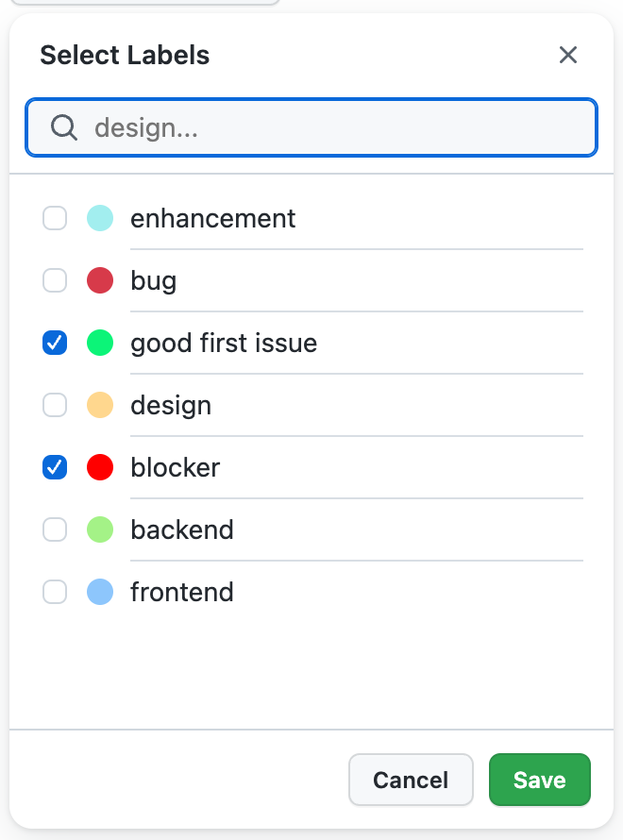Viewport: 623px width, 840px height.
Task: Uncheck the good first issue checkbox
Action: pyautogui.click(x=55, y=344)
